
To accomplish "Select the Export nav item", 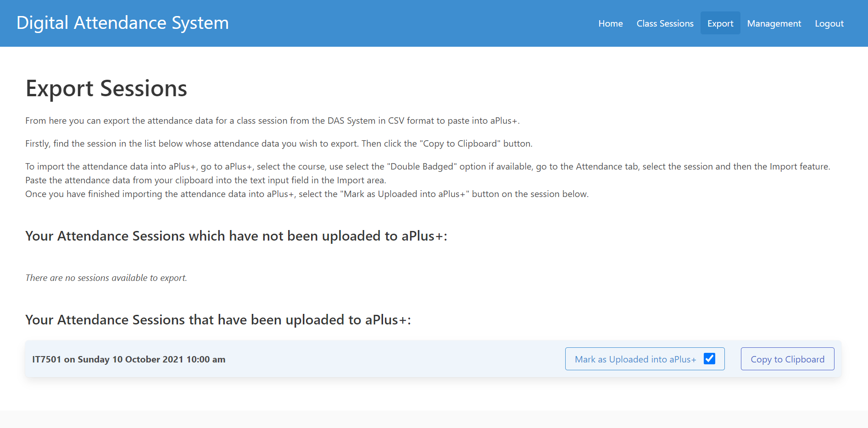I will coord(720,23).
